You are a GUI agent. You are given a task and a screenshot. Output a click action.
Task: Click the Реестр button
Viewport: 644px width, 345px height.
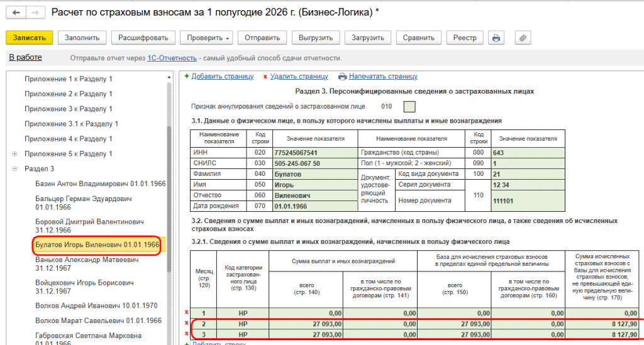point(465,38)
